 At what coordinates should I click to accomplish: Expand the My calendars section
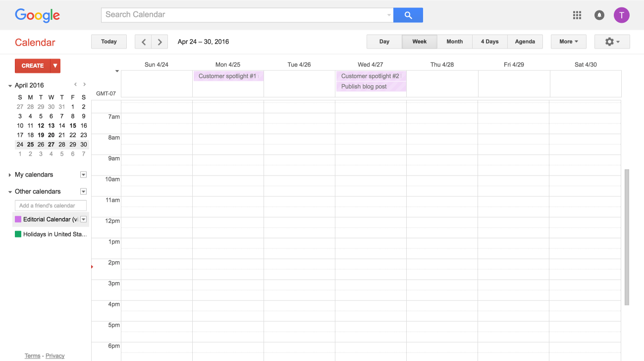point(10,175)
